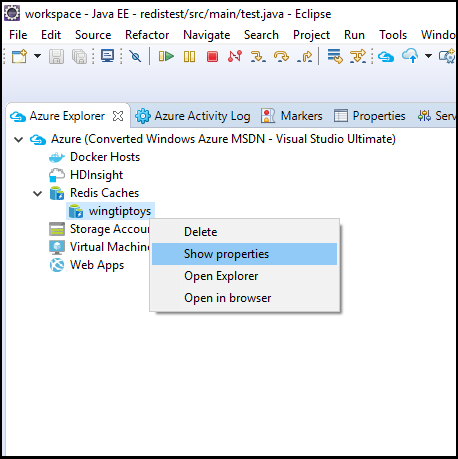Open the Refactor menu
Viewport: 458px width, 459px height.
(147, 35)
